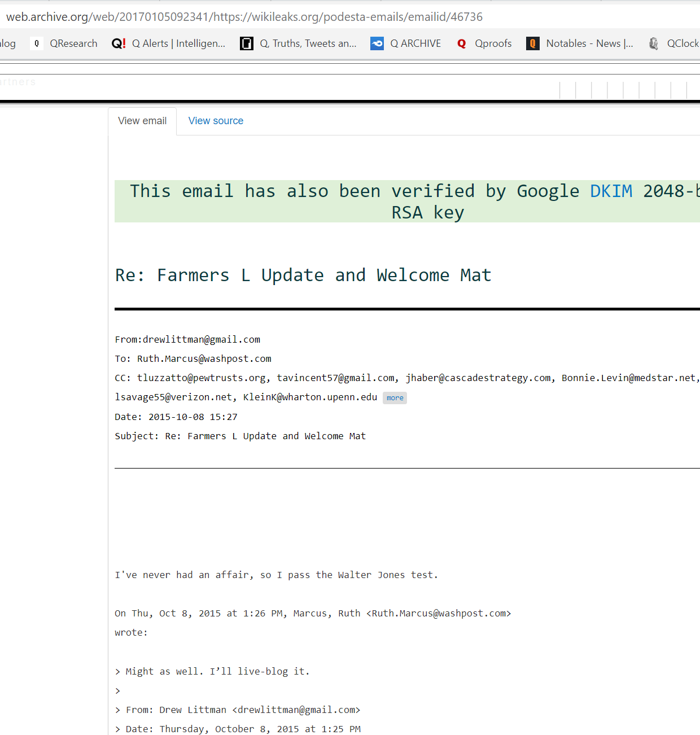This screenshot has width=700, height=735.
Task: Open the Qproofs bookmark
Action: coord(484,43)
